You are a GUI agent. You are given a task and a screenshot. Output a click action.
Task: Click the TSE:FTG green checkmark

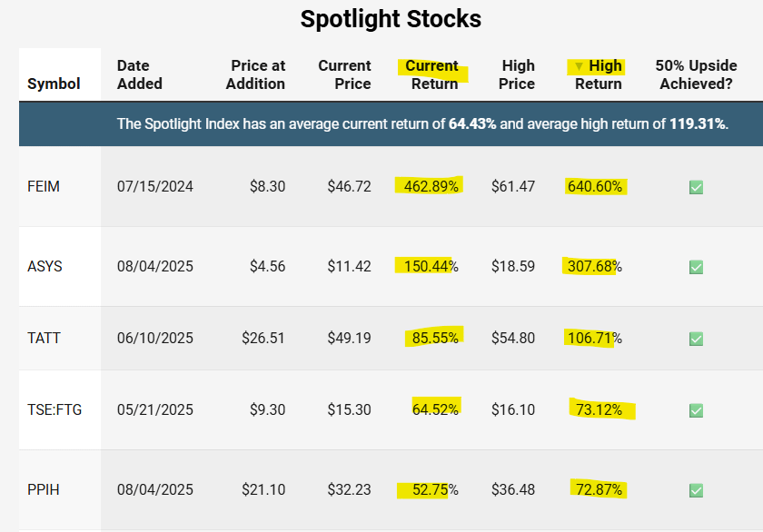(x=696, y=410)
